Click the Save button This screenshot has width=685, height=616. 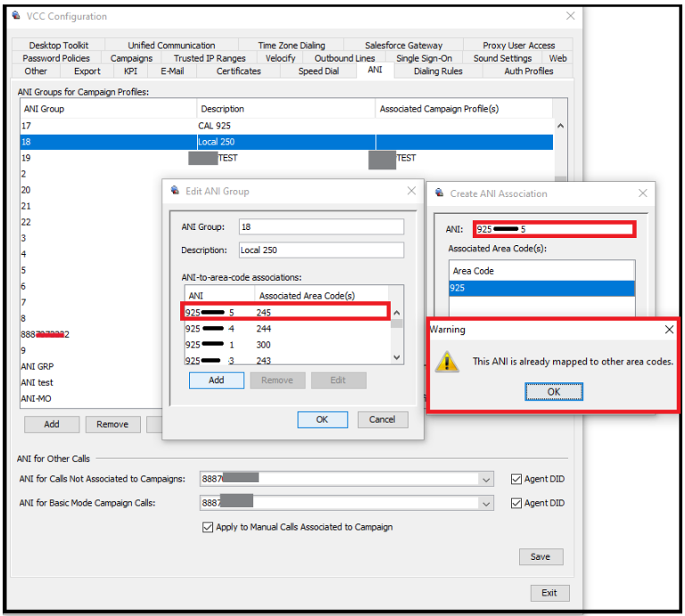pos(541,556)
